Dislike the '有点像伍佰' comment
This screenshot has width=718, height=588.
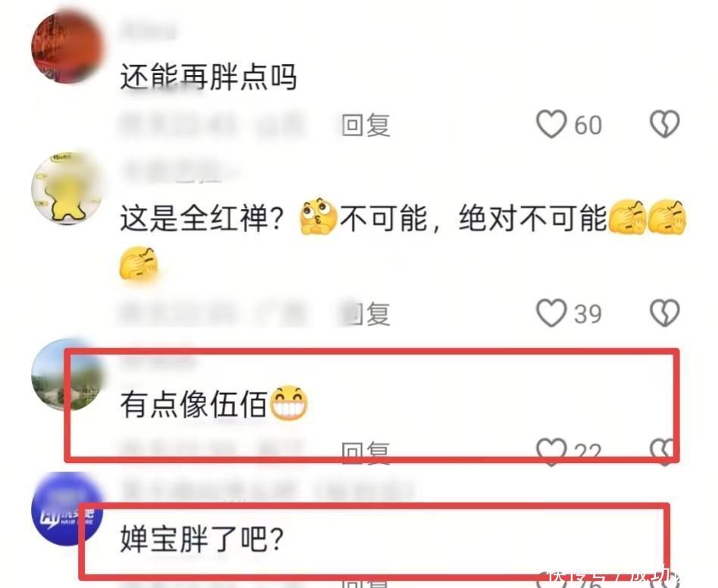(x=664, y=451)
